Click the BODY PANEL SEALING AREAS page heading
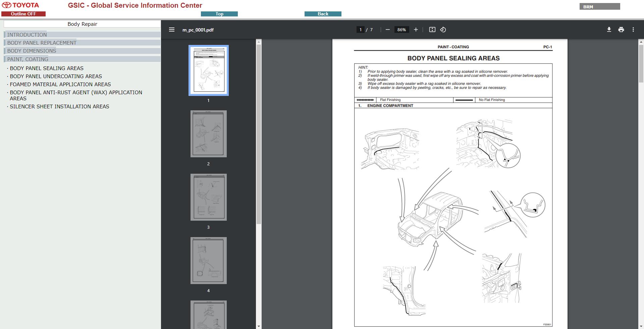644x329 pixels. tap(453, 58)
